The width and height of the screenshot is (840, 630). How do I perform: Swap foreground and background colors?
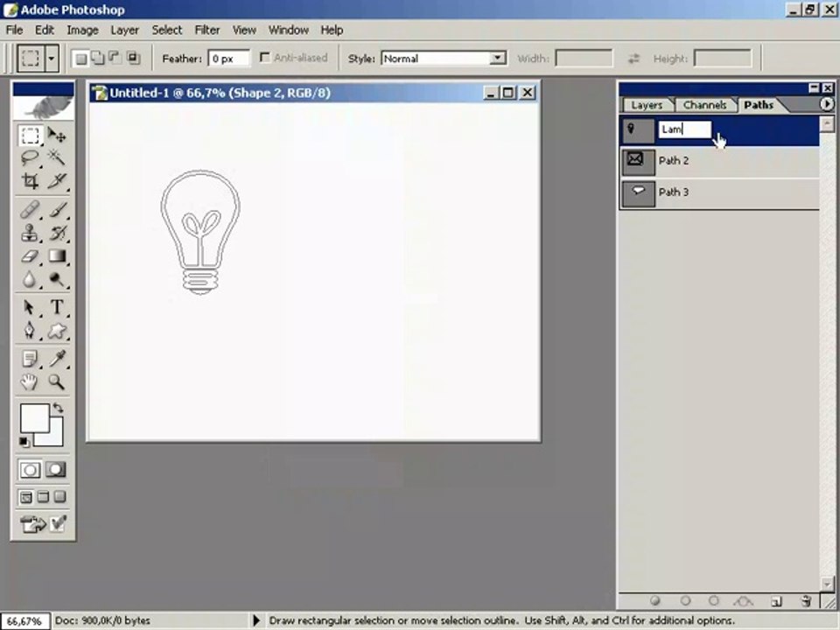[x=58, y=409]
